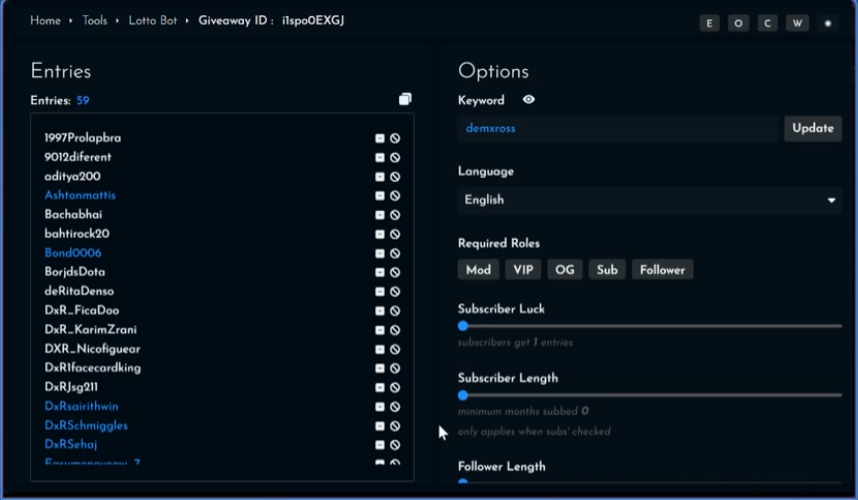Ban user DxR1facecardking with block icon
This screenshot has width=858, height=500.
(x=395, y=368)
